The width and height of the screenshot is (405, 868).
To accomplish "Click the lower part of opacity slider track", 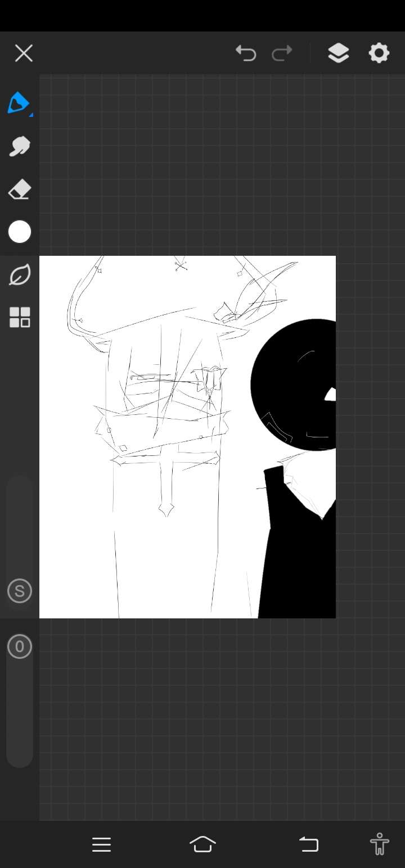I will point(20,731).
